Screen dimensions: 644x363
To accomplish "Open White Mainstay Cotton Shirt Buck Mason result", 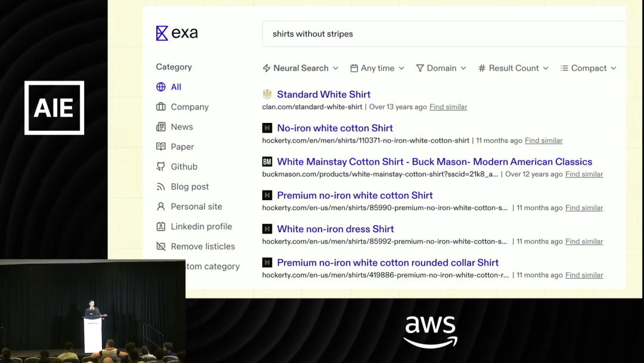I will coord(435,162).
